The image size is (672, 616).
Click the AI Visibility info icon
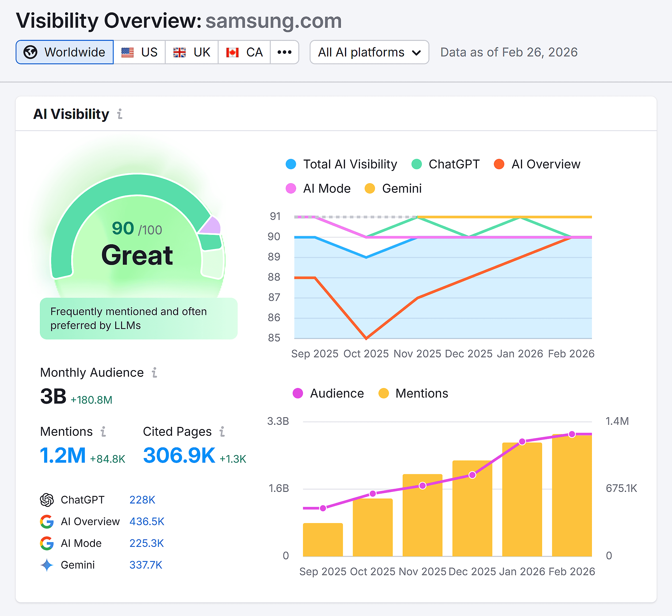click(120, 114)
